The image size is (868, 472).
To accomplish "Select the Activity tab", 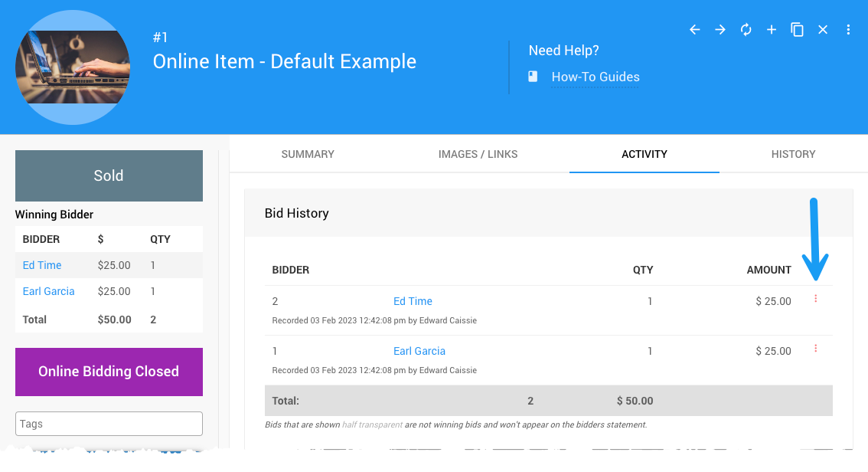I will (x=644, y=154).
